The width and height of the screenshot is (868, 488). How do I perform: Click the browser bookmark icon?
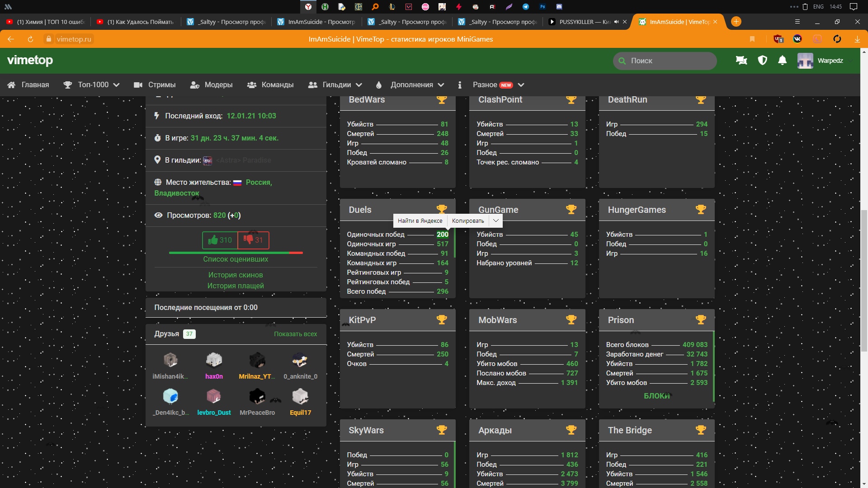point(752,39)
